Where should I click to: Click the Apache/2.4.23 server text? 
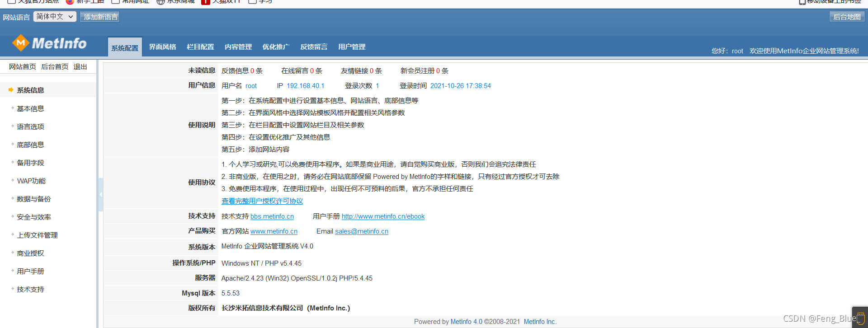[x=297, y=278]
